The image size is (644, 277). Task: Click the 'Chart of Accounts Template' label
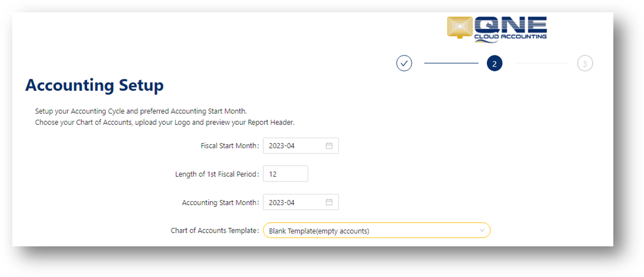pos(215,231)
